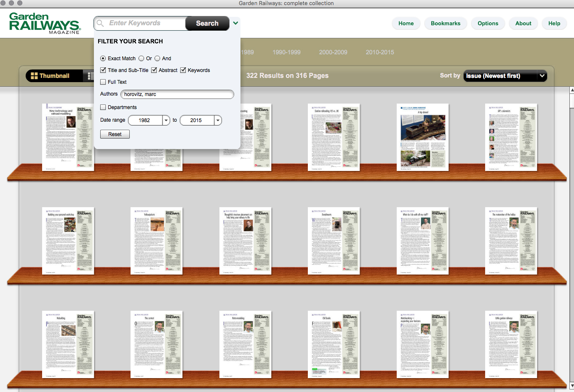Open Bookmarks
The height and width of the screenshot is (392, 574).
coord(446,23)
